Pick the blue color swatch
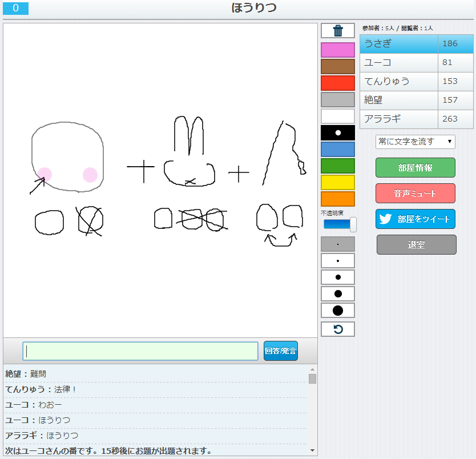Viewport: 476px width, 459px height. (337, 150)
